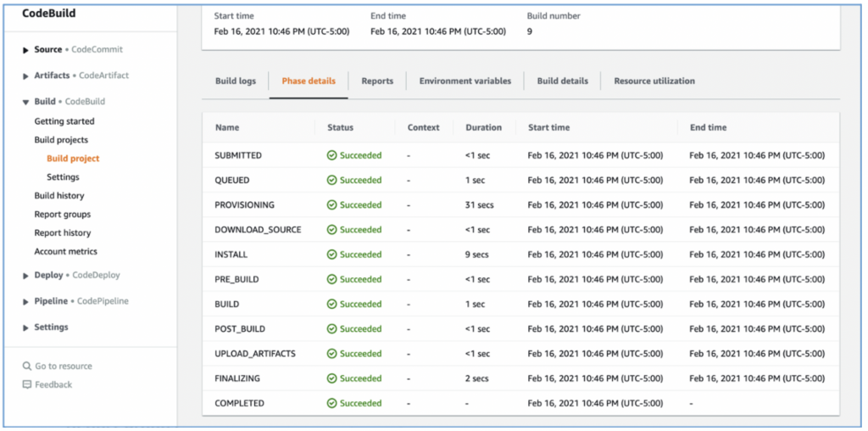Image resolution: width=868 pixels, height=431 pixels.
Task: Open Build projects in the sidebar
Action: click(61, 140)
